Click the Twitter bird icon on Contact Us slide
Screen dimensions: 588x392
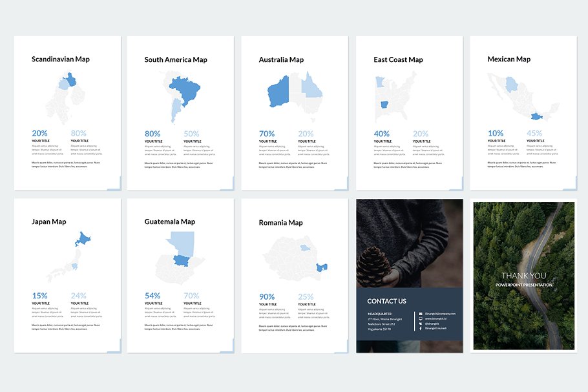coord(421,324)
